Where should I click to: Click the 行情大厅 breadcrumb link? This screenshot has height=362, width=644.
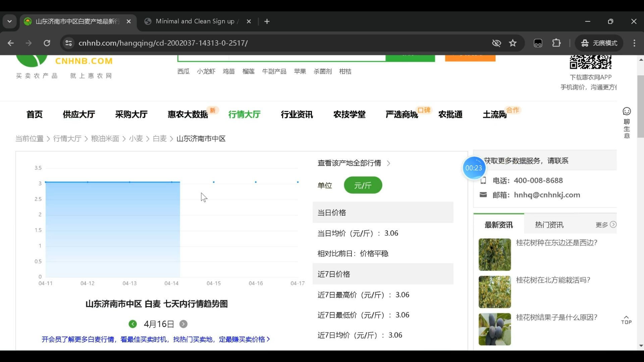coord(67,139)
